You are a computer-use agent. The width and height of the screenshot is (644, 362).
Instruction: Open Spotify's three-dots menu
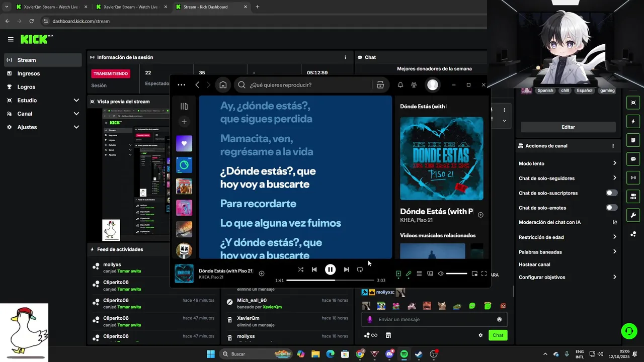(x=182, y=85)
